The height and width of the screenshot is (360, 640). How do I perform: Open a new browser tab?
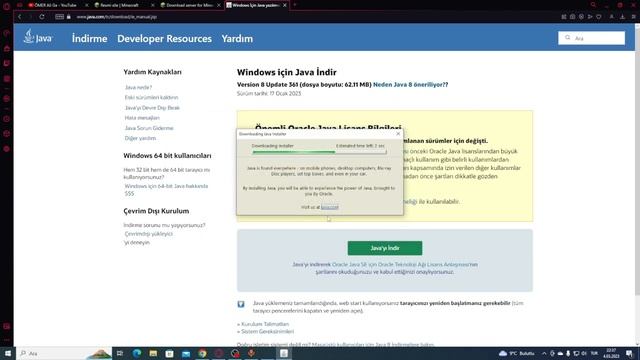(295, 5)
